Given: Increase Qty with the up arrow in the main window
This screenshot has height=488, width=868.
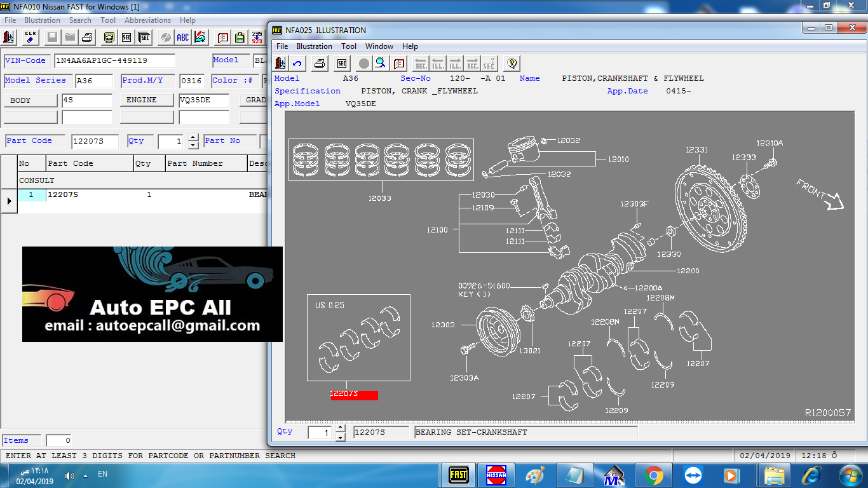Looking at the screenshot, I should click(x=194, y=137).
